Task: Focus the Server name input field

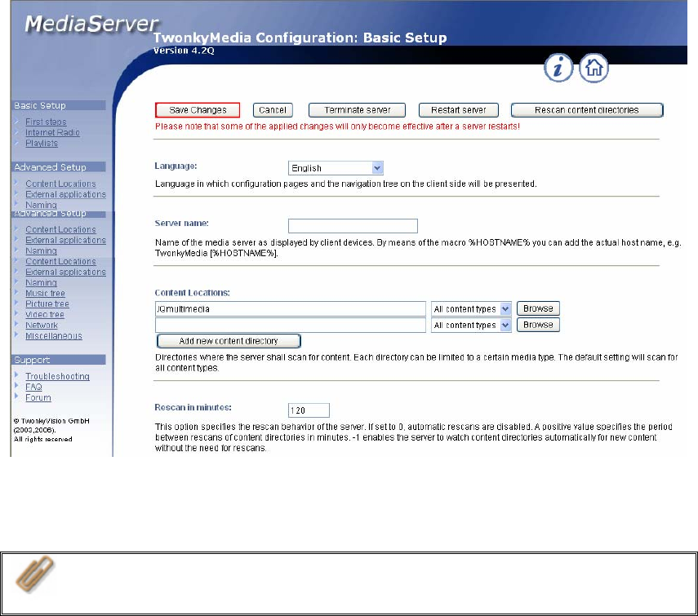Action: click(x=353, y=226)
